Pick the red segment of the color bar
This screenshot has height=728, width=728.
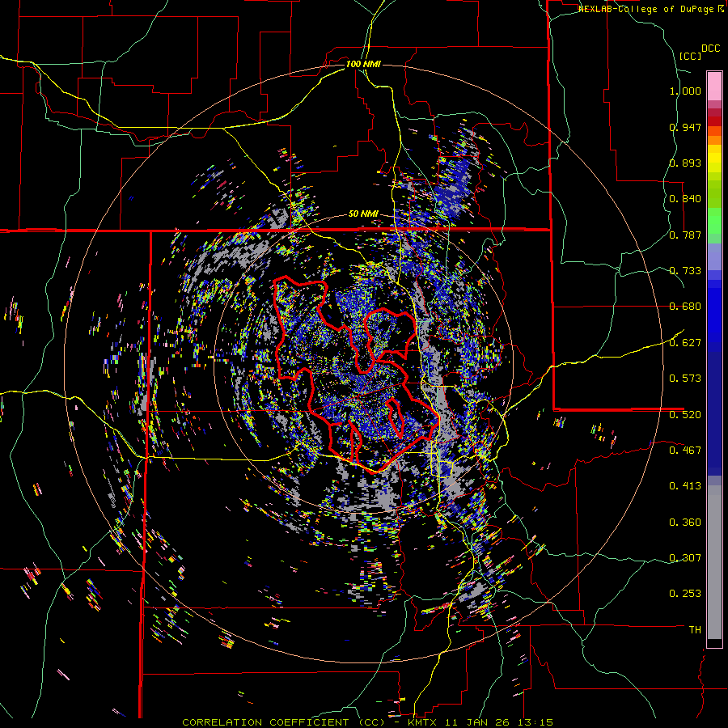pyautogui.click(x=714, y=121)
